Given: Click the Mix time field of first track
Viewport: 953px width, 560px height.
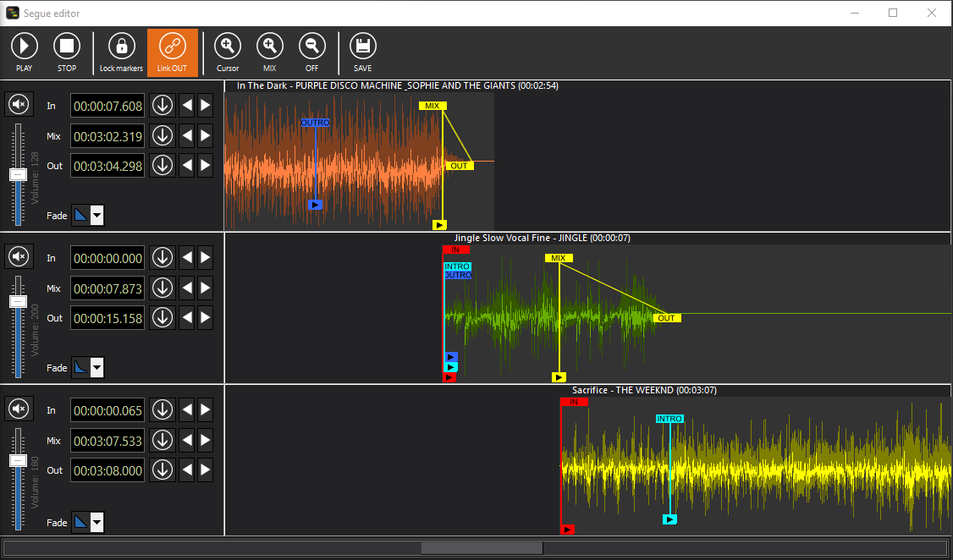Looking at the screenshot, I should point(108,136).
